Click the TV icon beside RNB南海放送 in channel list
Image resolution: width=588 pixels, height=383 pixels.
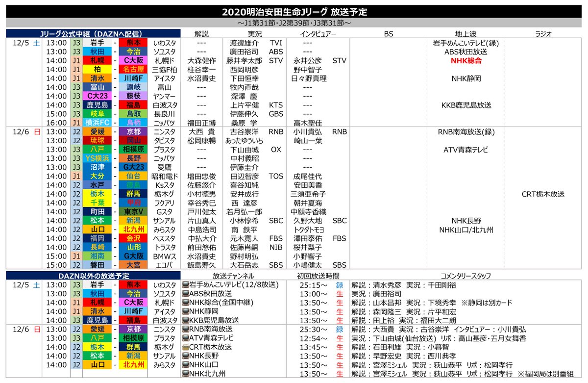coord(186,329)
